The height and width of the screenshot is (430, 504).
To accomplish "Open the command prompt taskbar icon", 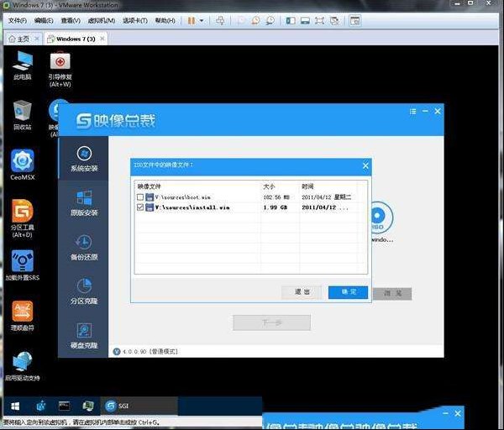I will pos(65,406).
